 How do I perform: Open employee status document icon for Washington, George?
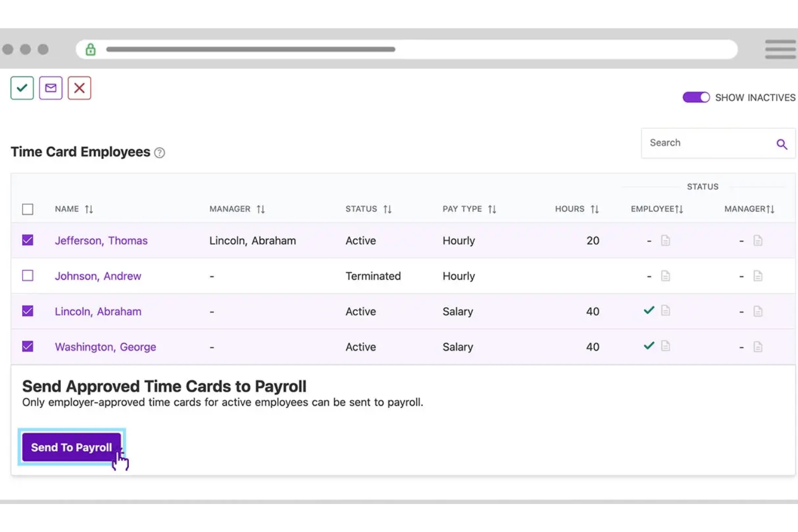[x=665, y=346]
